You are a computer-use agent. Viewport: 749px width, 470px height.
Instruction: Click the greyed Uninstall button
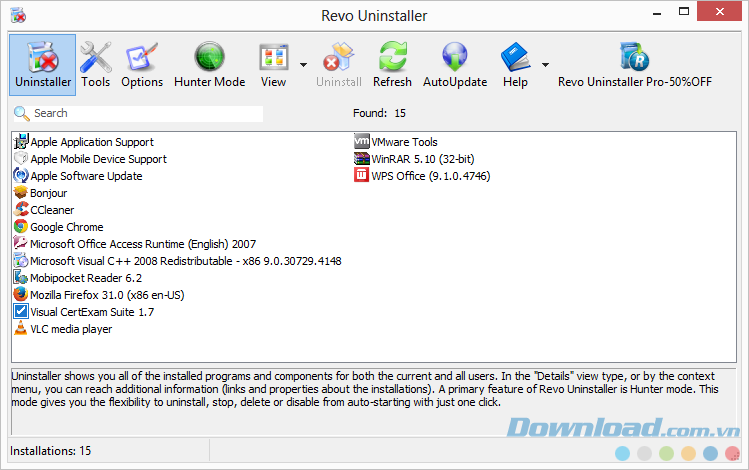[339, 65]
